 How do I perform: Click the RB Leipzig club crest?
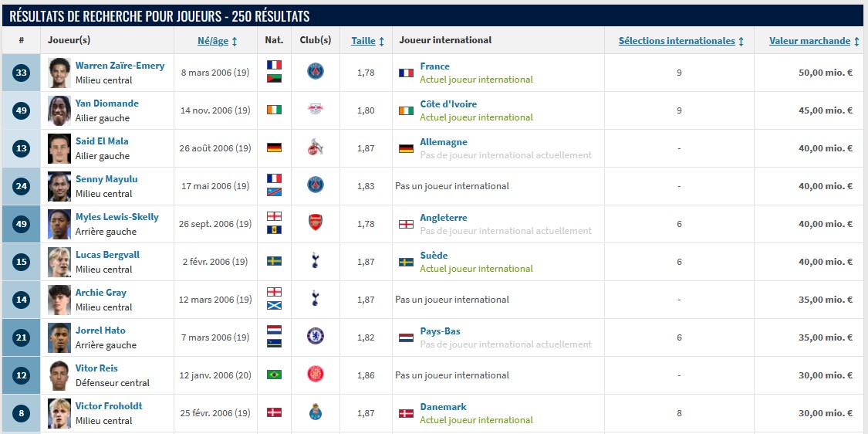click(x=316, y=110)
